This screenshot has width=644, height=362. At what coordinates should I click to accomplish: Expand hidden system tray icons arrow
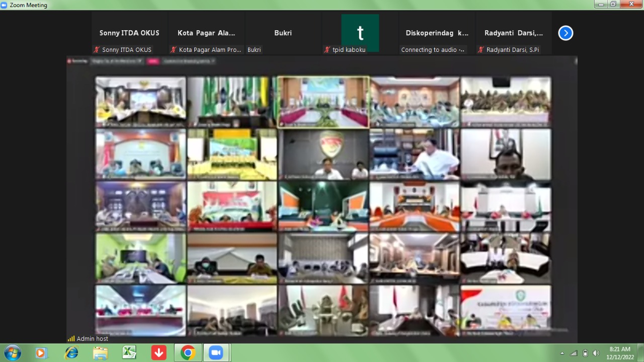562,353
